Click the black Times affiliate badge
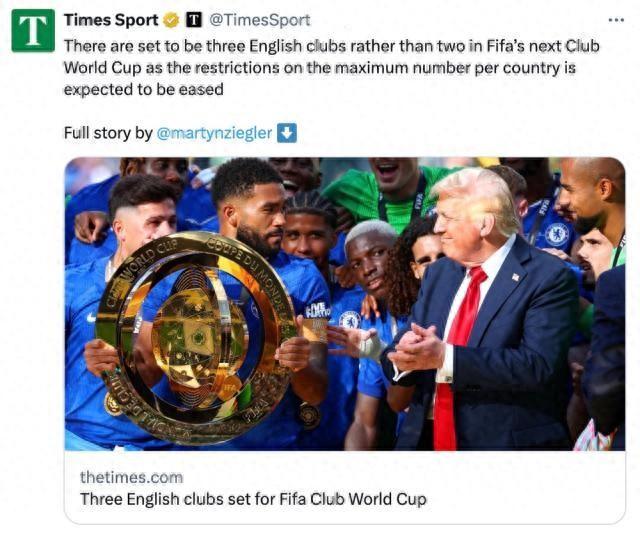The height and width of the screenshot is (533, 640). tap(194, 20)
